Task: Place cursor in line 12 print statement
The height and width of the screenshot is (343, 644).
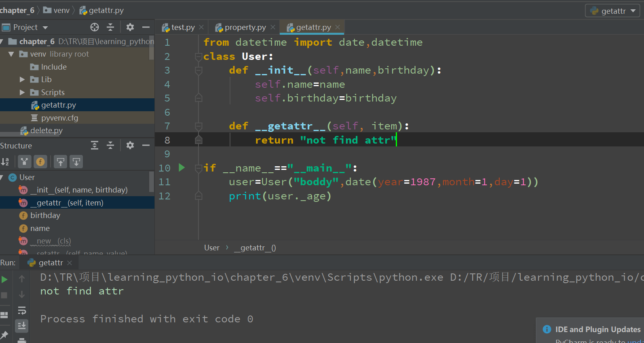Action: click(280, 196)
